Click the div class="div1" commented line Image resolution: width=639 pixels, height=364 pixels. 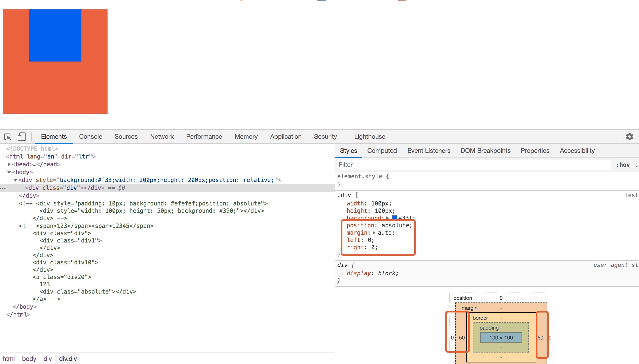70,240
